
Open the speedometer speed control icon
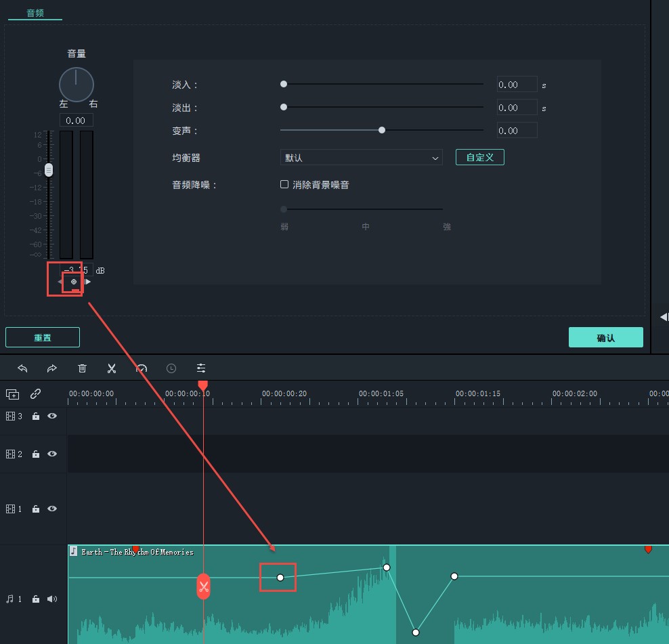[142, 368]
